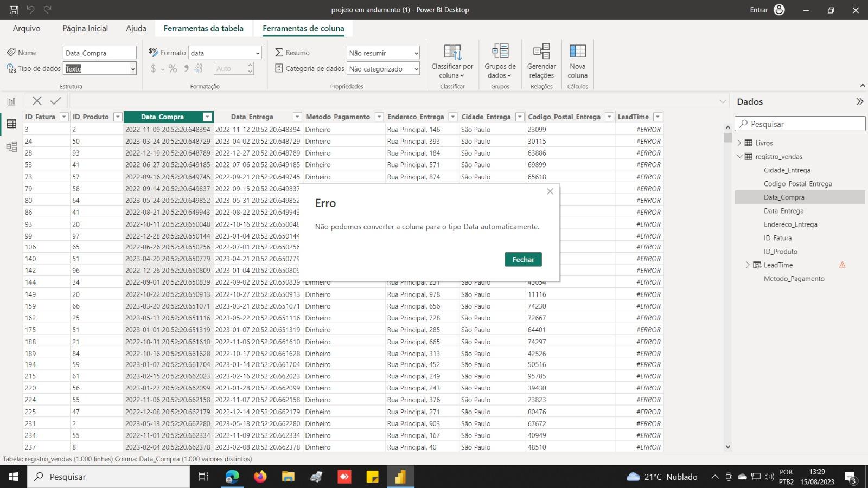Click the user account avatar icon
This screenshot has width=868, height=488.
(x=779, y=10)
